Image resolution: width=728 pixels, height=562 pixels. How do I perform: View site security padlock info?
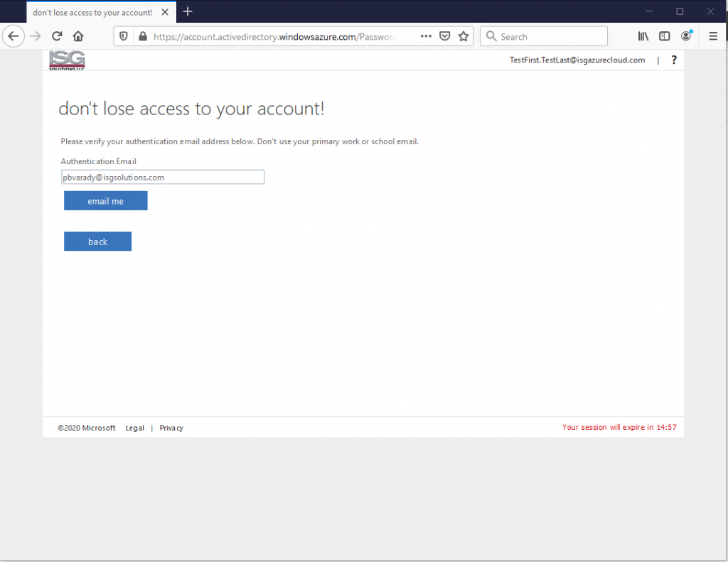pyautogui.click(x=142, y=36)
